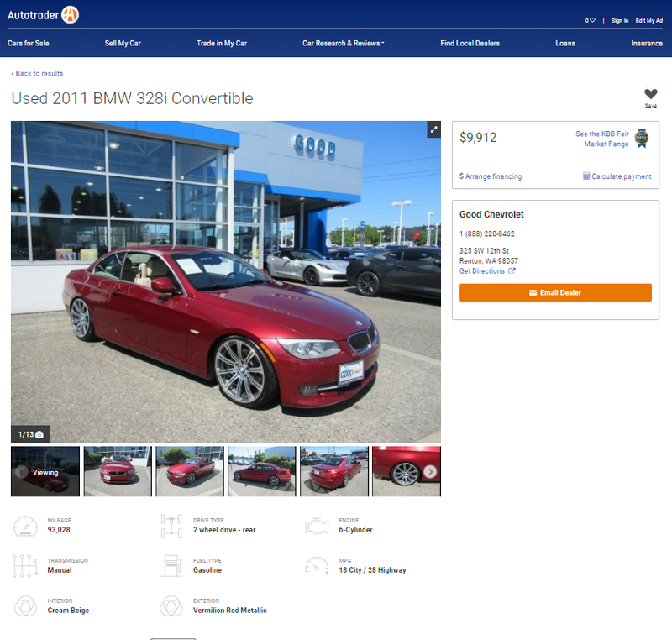Click Get Directions link
Viewport: 672px width, 640px height.
(481, 270)
